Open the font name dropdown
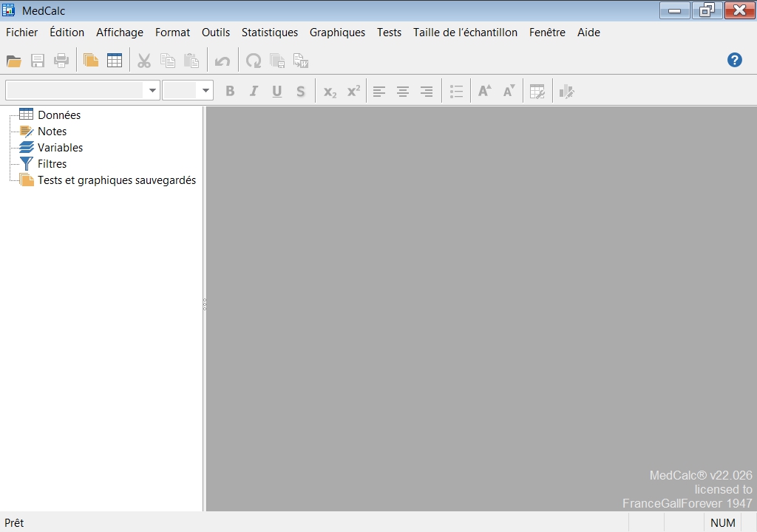The height and width of the screenshot is (532, 757). 152,90
